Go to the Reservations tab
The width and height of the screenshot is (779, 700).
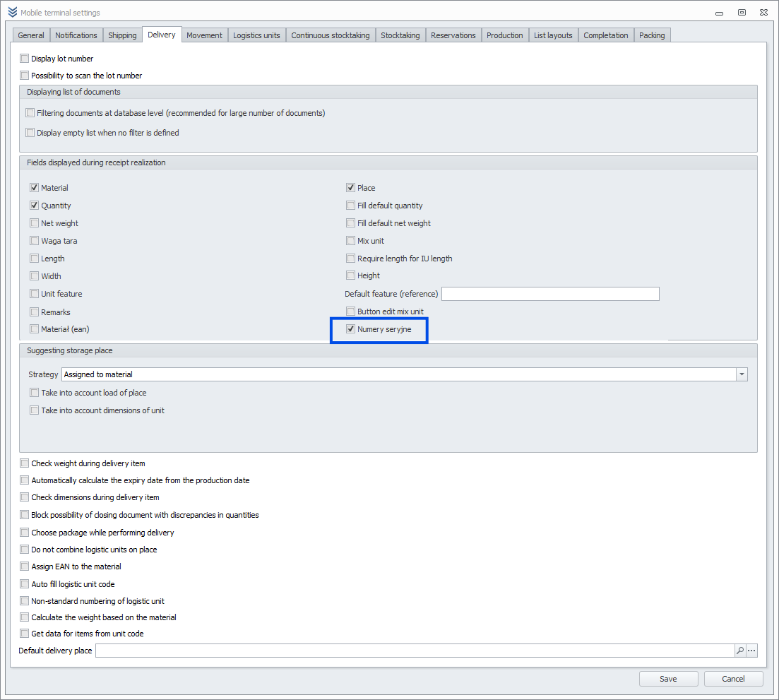pos(453,35)
